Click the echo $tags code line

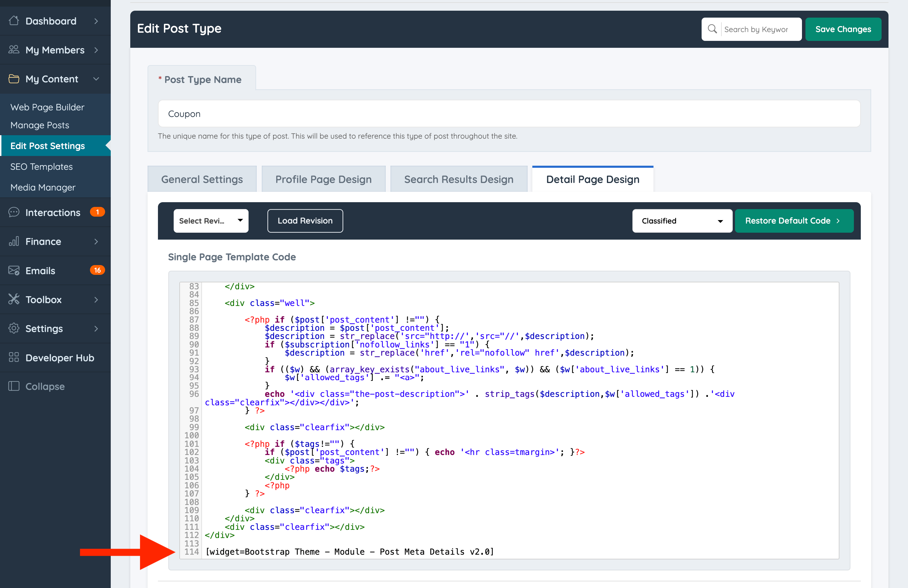point(332,469)
